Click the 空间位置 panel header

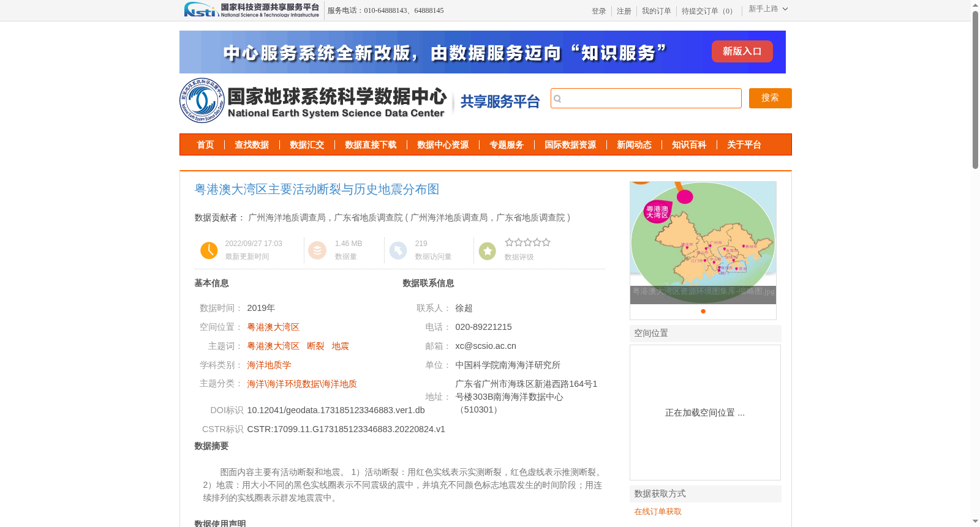click(706, 334)
